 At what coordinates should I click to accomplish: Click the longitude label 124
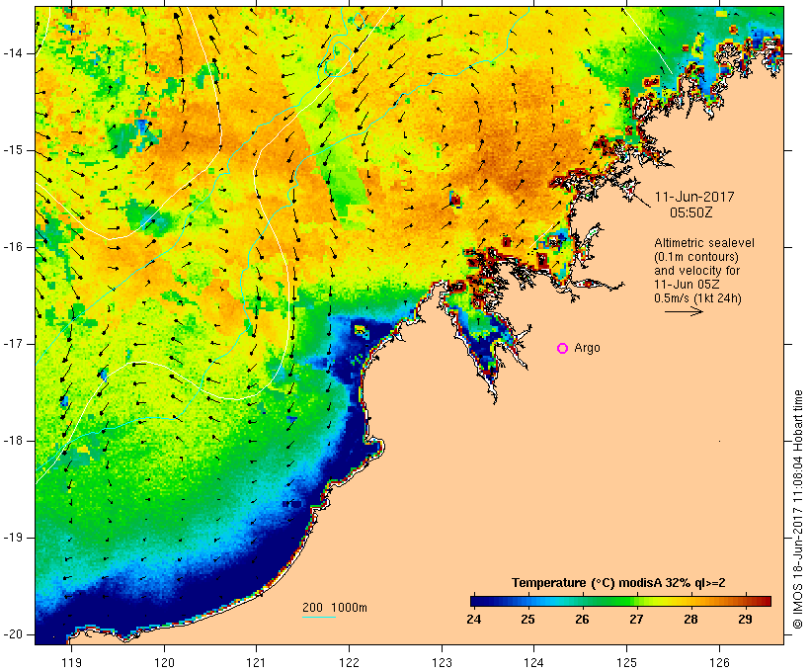[x=533, y=662]
